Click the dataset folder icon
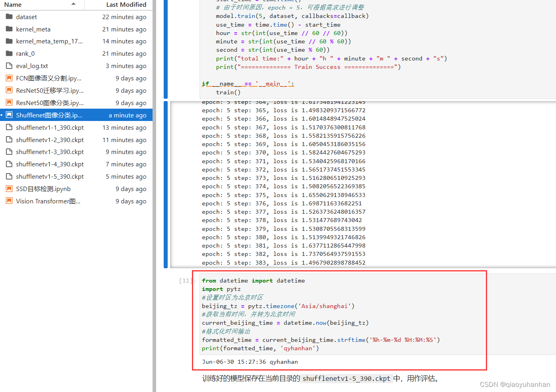The width and height of the screenshot is (556, 392). click(9, 17)
